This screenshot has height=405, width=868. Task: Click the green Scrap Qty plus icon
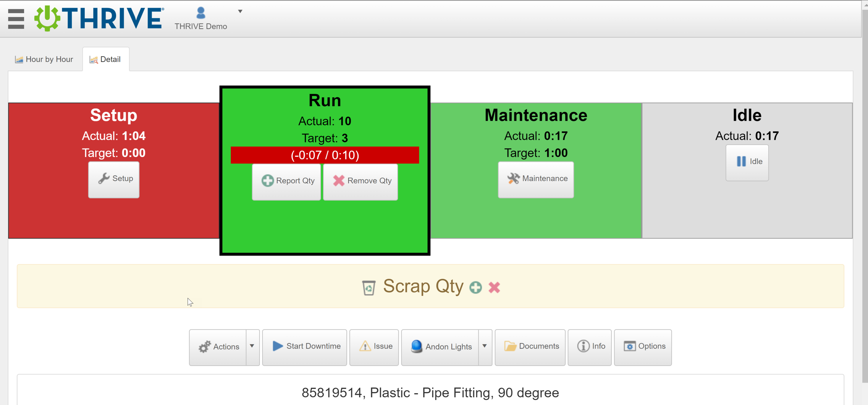[475, 287]
